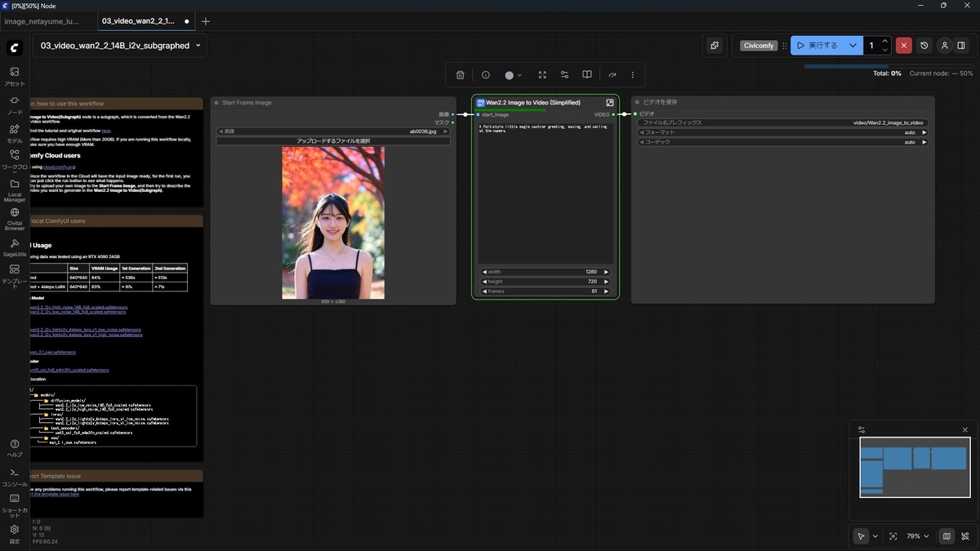Image resolution: width=980 pixels, height=551 pixels.
Task: Open the コーデック auto combo field
Action: click(784, 142)
